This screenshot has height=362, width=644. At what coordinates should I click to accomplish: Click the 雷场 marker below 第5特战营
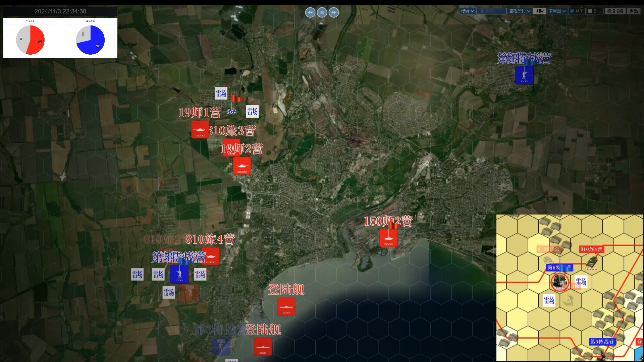tap(169, 293)
